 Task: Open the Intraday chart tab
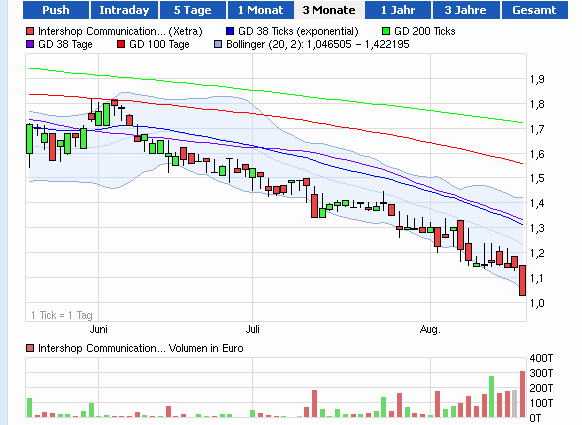click(124, 10)
